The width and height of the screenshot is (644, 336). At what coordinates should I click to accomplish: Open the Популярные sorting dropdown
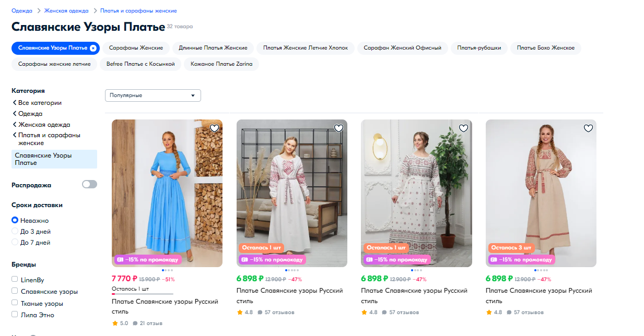pos(153,95)
